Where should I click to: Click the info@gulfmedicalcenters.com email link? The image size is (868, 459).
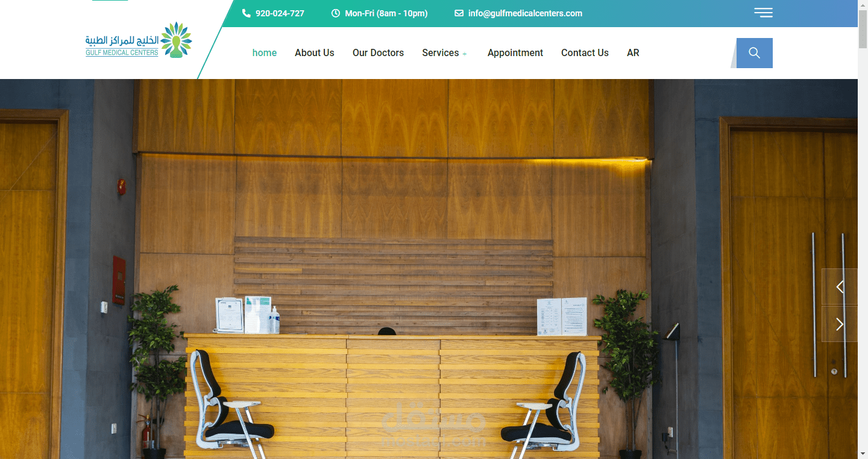[525, 13]
